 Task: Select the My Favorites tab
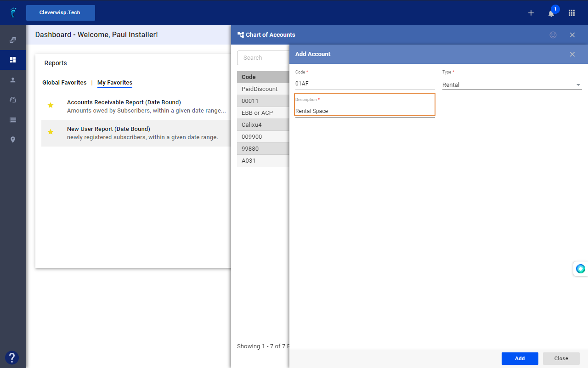(x=115, y=83)
